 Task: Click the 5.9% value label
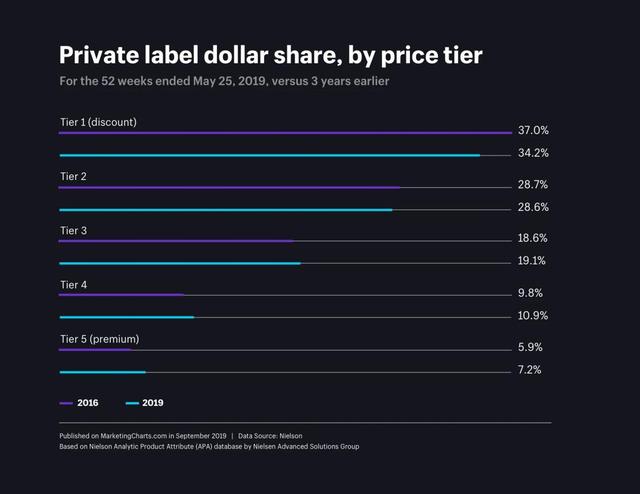pyautogui.click(x=530, y=348)
